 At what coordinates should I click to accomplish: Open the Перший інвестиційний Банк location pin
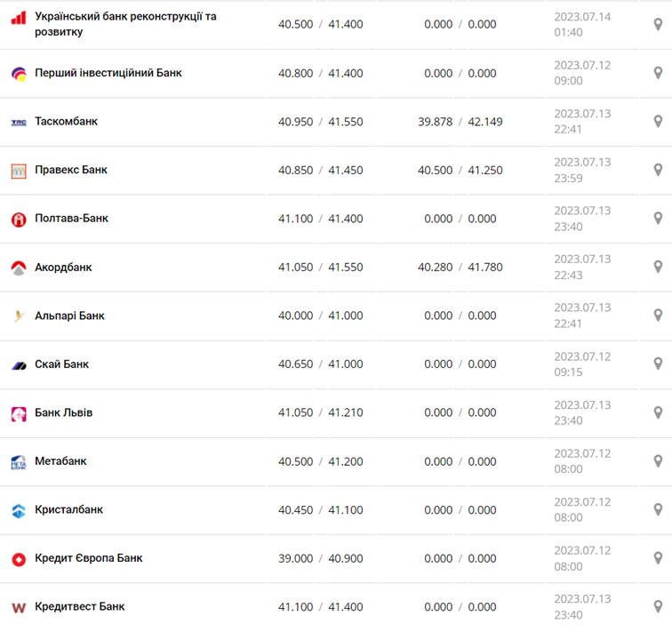658,73
